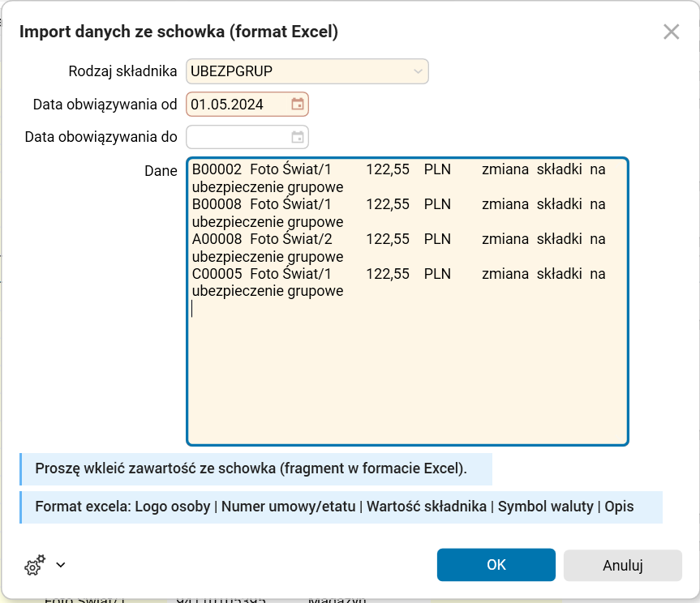700x603 pixels.
Task: Open calendar picker for Data obwiązywania od
Action: point(298,105)
